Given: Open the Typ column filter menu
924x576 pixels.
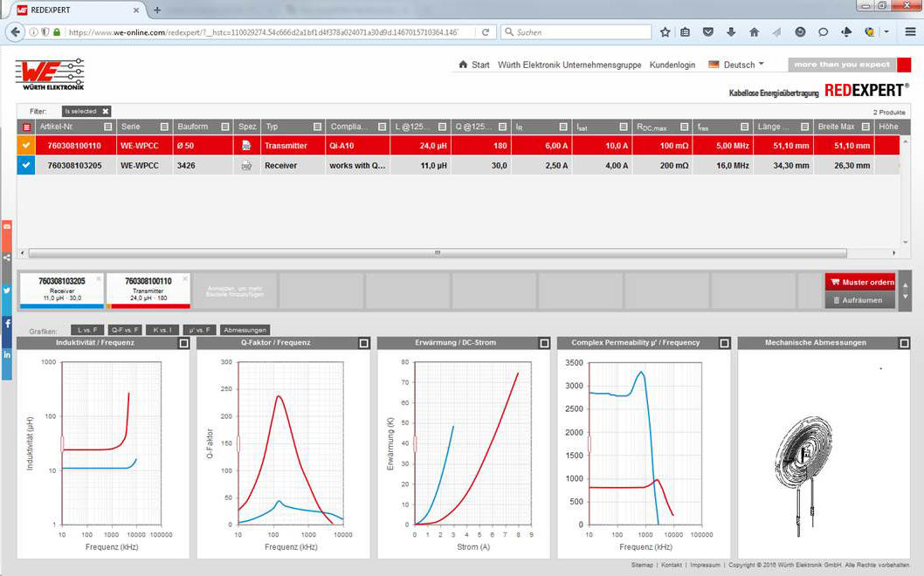Looking at the screenshot, I should pyautogui.click(x=317, y=127).
